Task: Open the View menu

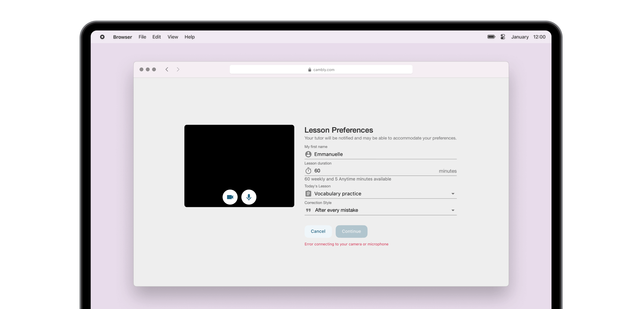Action: point(173,37)
